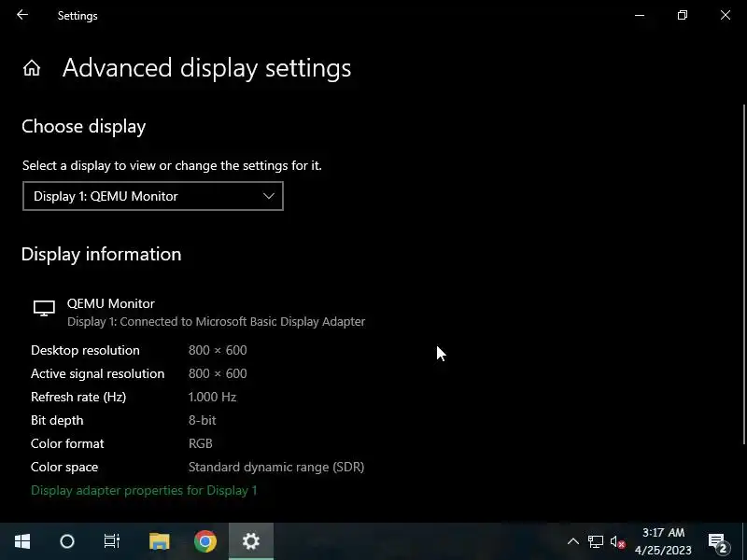The width and height of the screenshot is (747, 560).
Task: Open the clock showing 3:17 AM
Action: pos(663,541)
